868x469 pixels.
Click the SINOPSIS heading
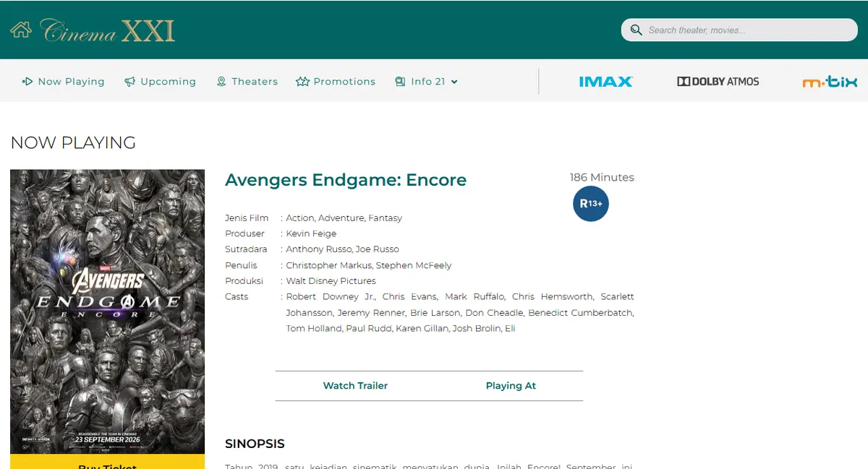point(255,444)
